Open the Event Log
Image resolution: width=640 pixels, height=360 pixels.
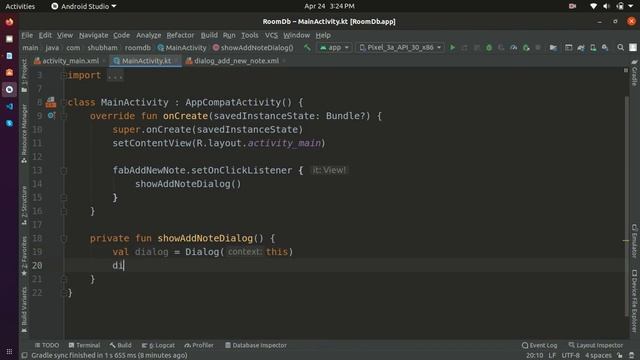(x=539, y=345)
